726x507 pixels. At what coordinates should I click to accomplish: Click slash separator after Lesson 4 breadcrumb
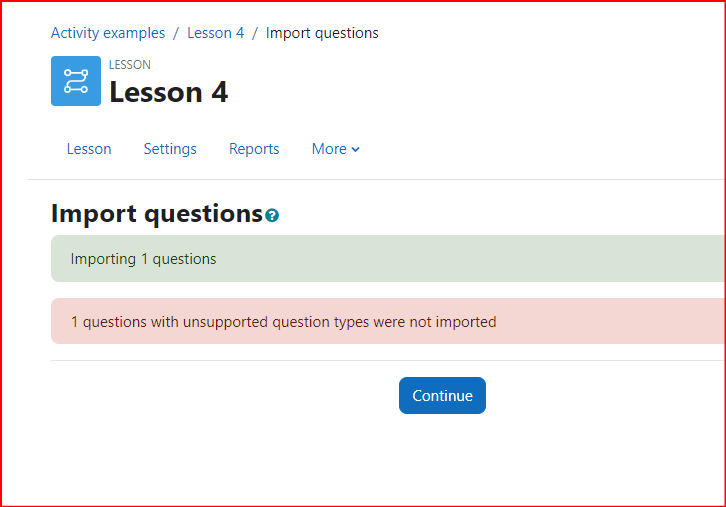[x=255, y=33]
